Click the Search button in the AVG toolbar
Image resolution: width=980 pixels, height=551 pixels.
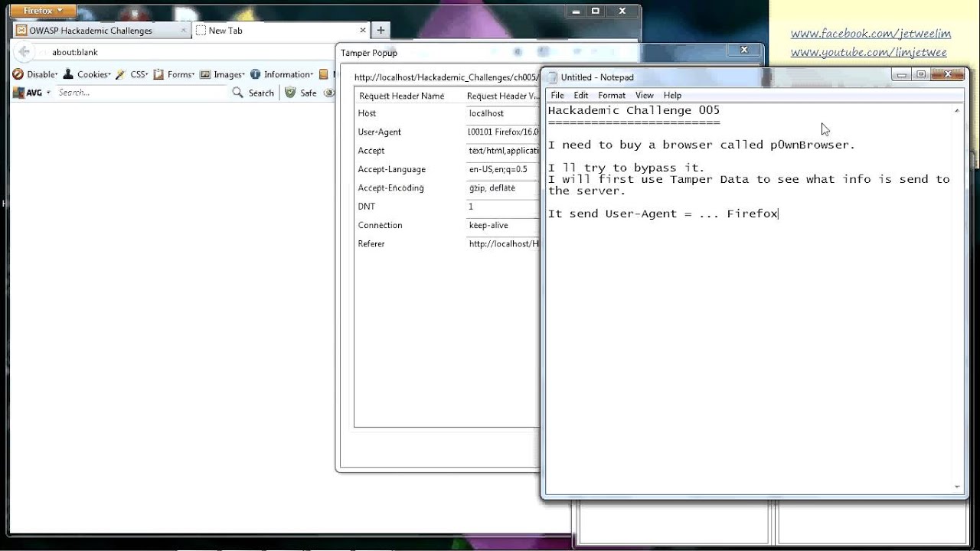pyautogui.click(x=260, y=92)
